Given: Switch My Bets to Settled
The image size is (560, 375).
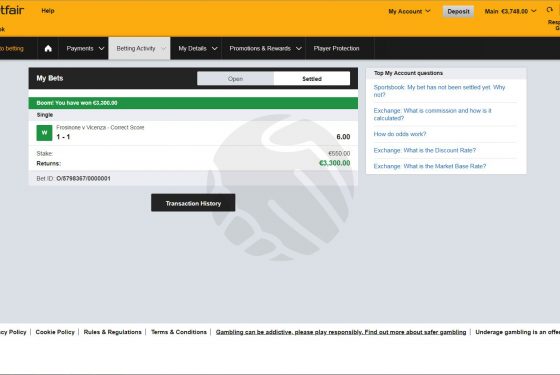Looking at the screenshot, I should [312, 79].
